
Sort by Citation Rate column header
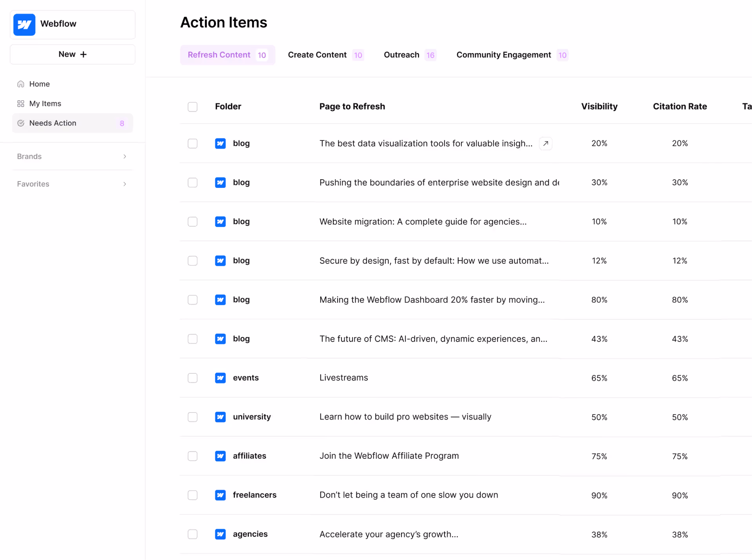tap(680, 107)
